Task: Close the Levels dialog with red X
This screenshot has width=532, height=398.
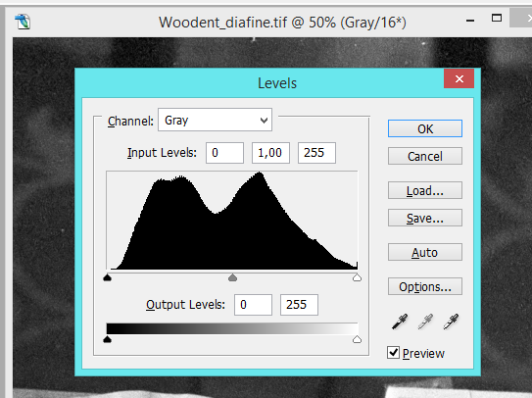Action: [x=459, y=78]
